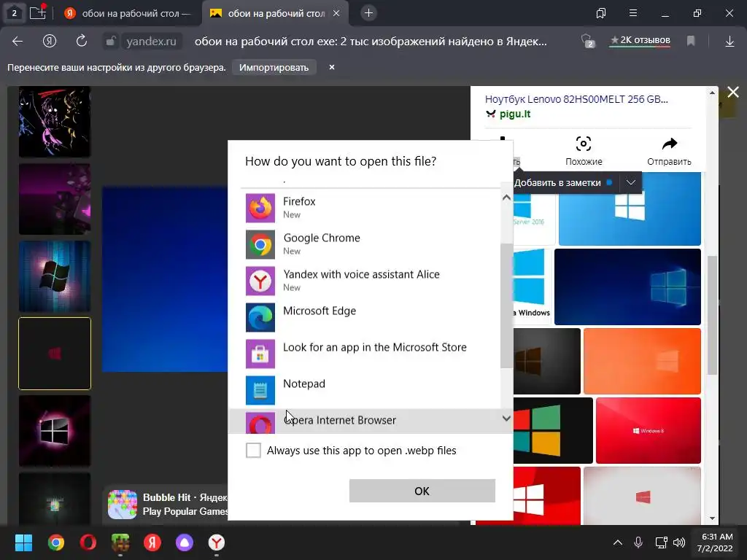Click Look for an app in Microsoft Store

point(371,354)
